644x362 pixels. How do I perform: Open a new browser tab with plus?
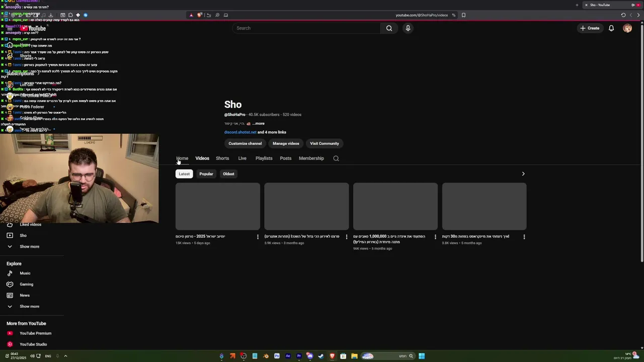tap(577, 5)
